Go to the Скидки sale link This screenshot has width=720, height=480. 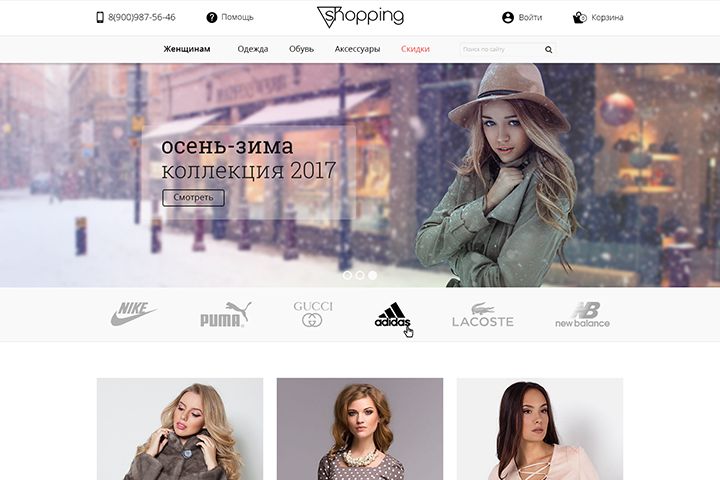click(x=415, y=49)
